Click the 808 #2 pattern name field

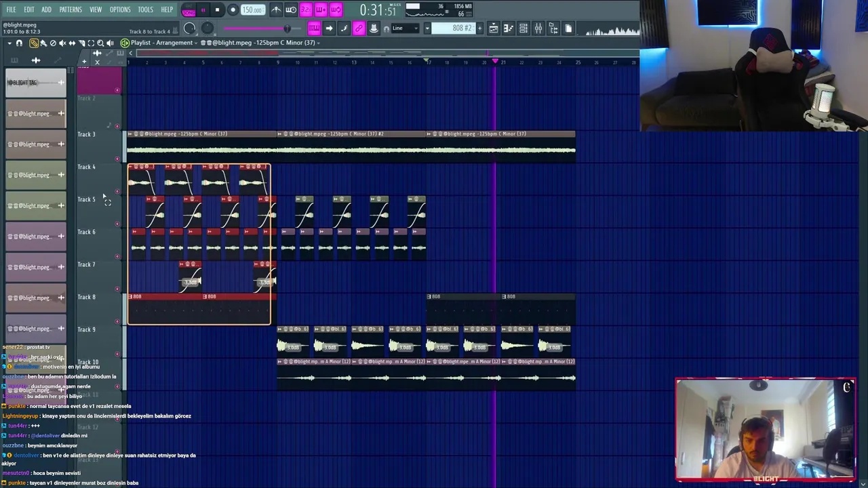point(453,28)
